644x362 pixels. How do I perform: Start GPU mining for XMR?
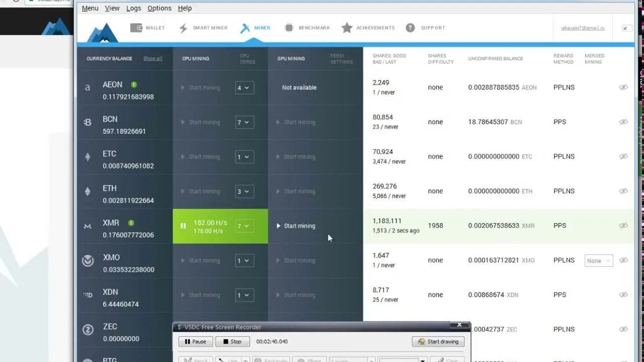[296, 226]
